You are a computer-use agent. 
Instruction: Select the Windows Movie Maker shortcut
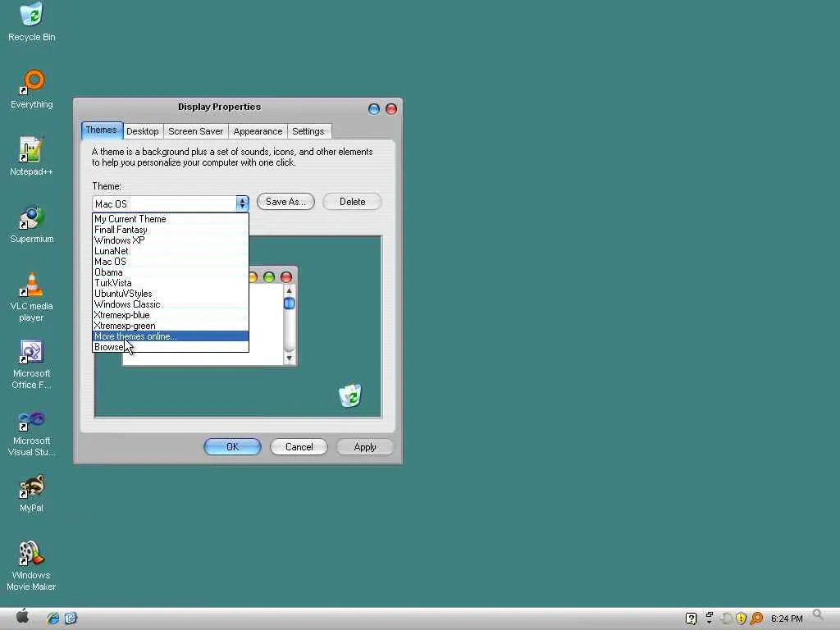coord(31,566)
